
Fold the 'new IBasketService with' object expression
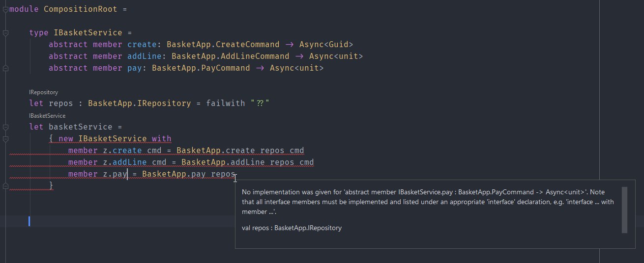point(5,139)
